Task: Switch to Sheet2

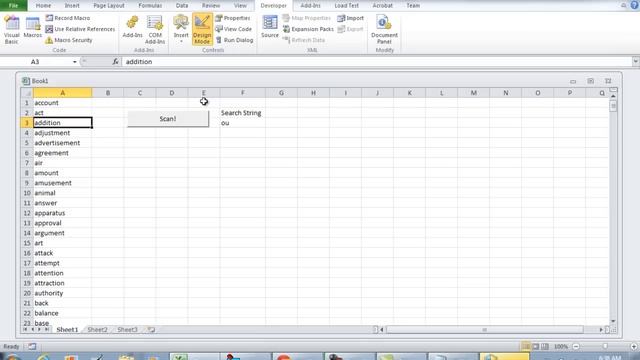Action: click(x=97, y=329)
